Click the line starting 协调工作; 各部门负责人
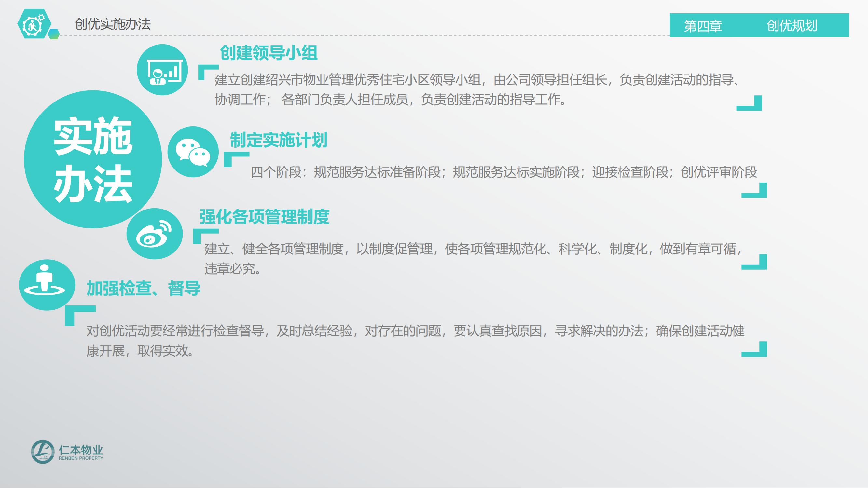The width and height of the screenshot is (868, 488). 391,99
